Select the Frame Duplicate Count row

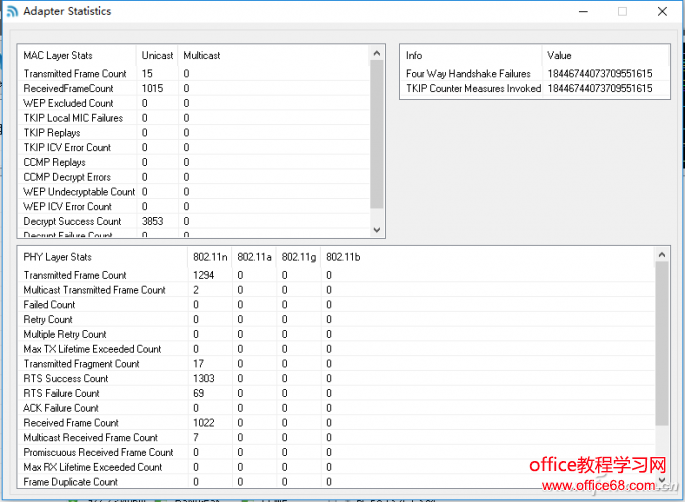pyautogui.click(x=336, y=482)
